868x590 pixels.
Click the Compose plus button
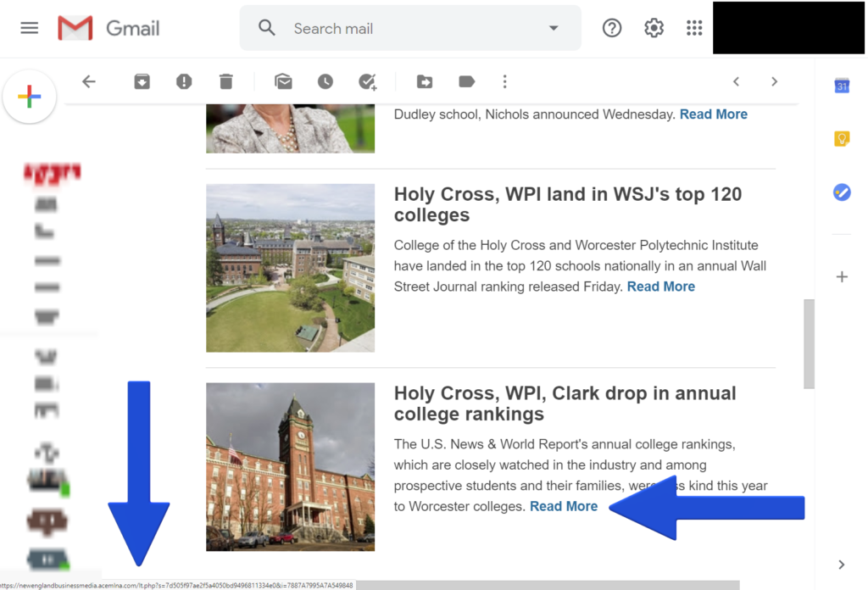(x=30, y=97)
